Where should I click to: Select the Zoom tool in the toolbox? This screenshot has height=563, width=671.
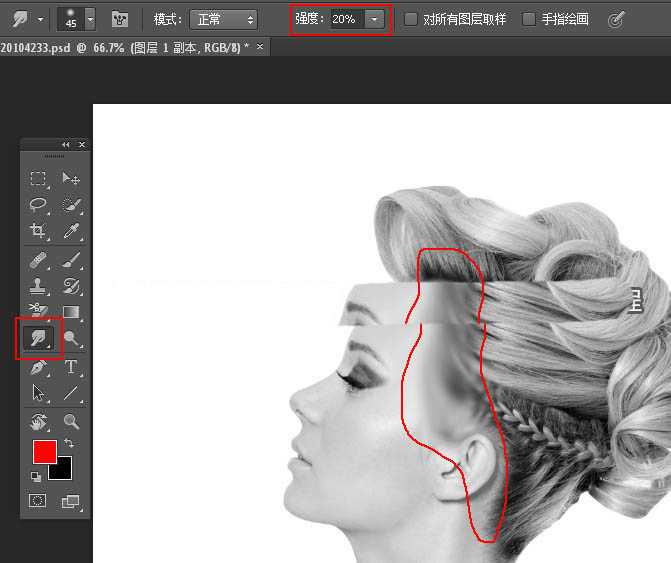pos(71,421)
